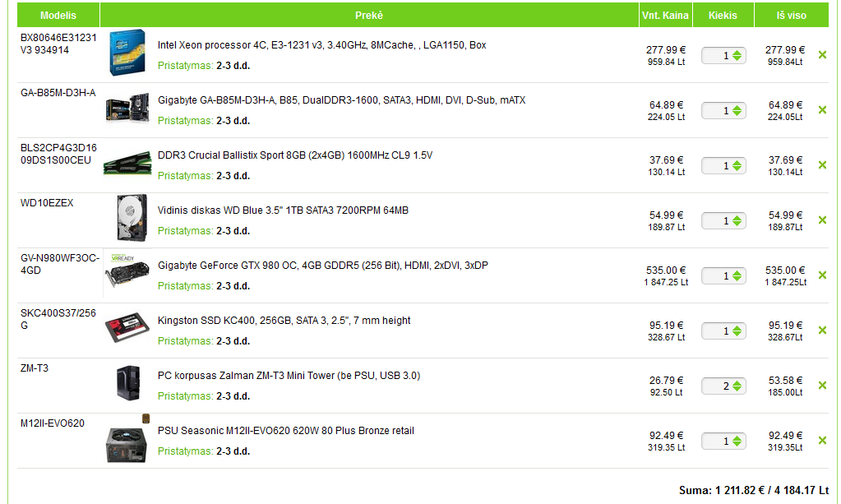The image size is (841, 504).
Task: Remove Zalman ZM-T3 case from cart
Action: coord(822,386)
